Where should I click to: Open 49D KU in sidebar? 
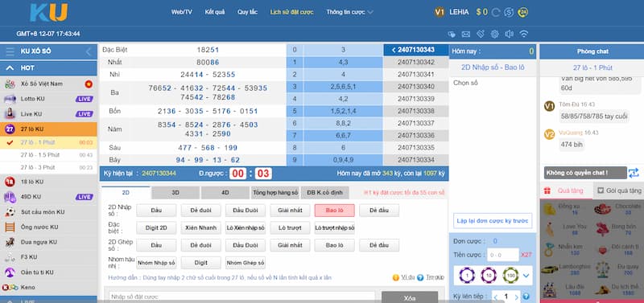pyautogui.click(x=48, y=197)
